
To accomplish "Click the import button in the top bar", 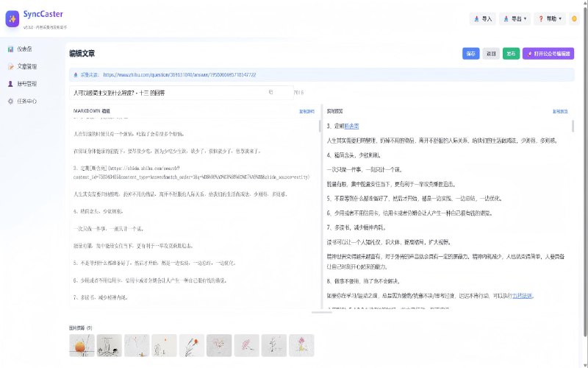I will (483, 18).
